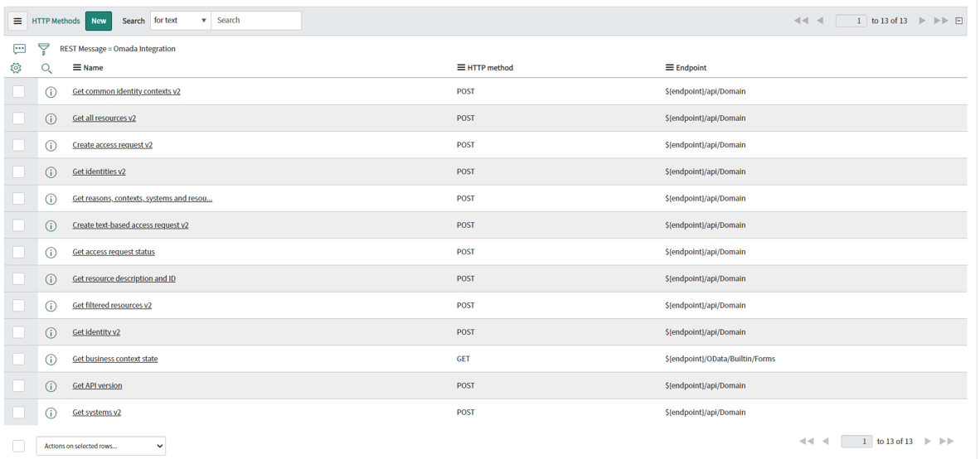This screenshot has width=980, height=459.
Task: Expand the Actions on selected rows dropdown
Action: (x=101, y=446)
